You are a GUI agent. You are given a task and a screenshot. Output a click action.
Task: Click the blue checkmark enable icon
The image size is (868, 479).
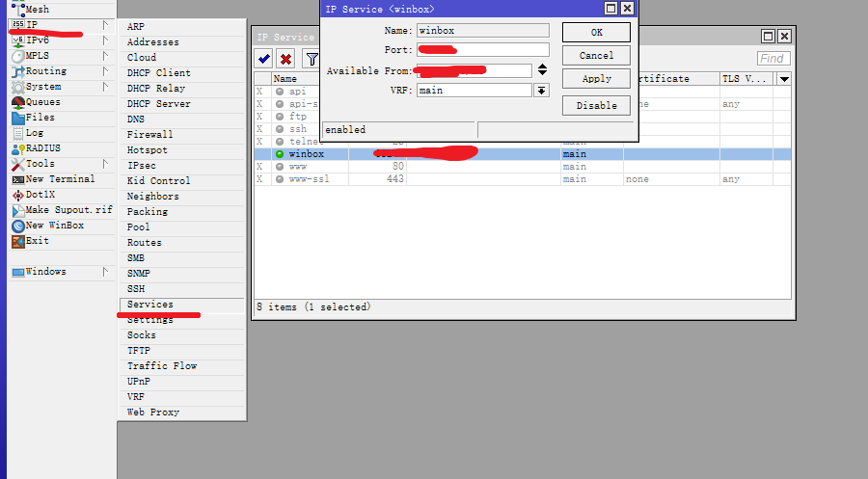264,59
